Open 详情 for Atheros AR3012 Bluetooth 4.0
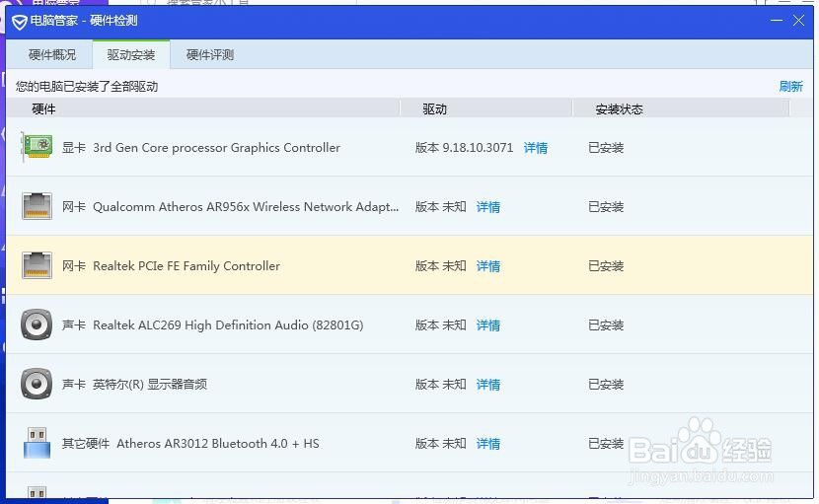819x504 pixels. pos(488,444)
